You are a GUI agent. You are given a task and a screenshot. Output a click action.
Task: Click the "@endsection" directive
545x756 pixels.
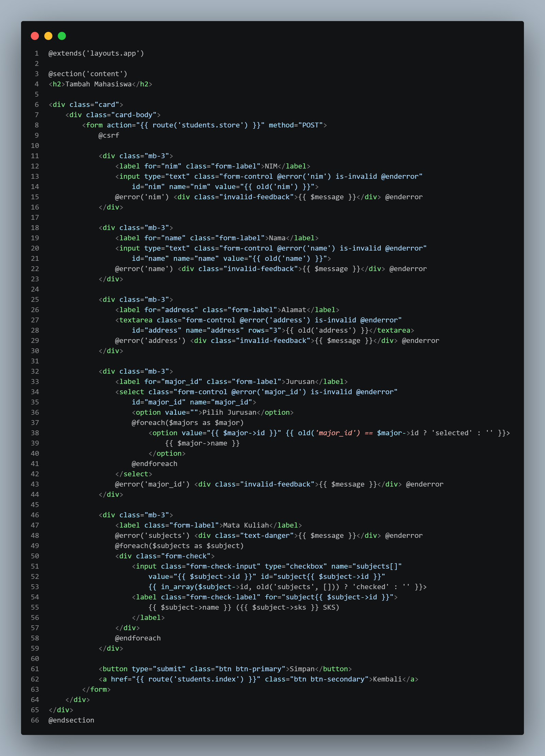pyautogui.click(x=71, y=720)
